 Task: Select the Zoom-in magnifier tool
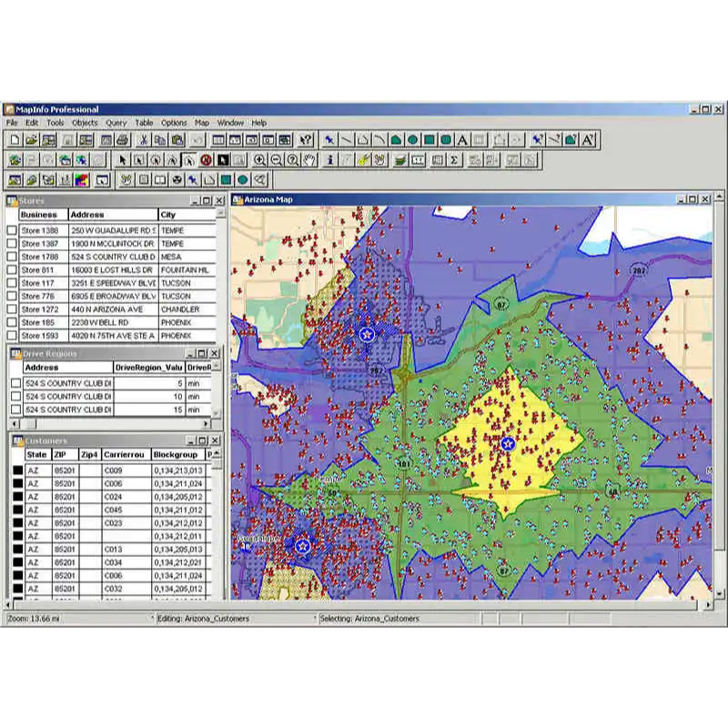[x=259, y=160]
